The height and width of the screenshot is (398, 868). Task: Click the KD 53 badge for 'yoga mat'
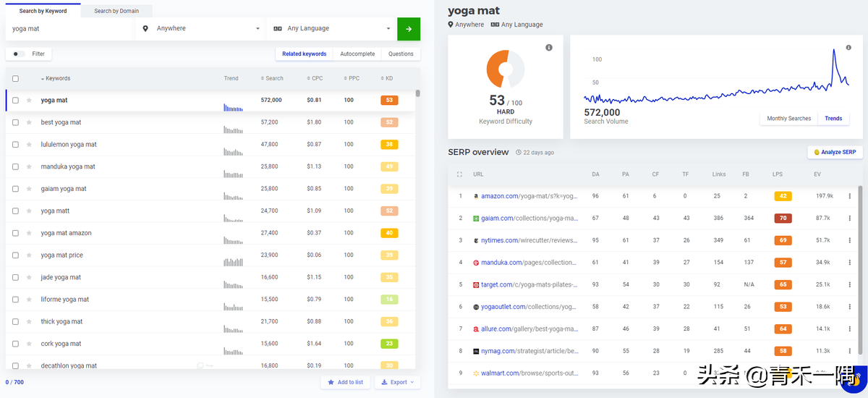pyautogui.click(x=389, y=101)
